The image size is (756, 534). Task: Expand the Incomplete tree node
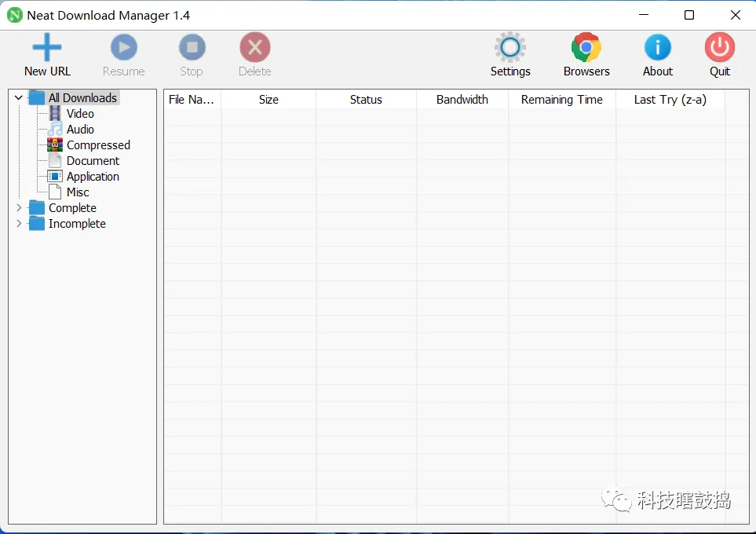coord(19,223)
